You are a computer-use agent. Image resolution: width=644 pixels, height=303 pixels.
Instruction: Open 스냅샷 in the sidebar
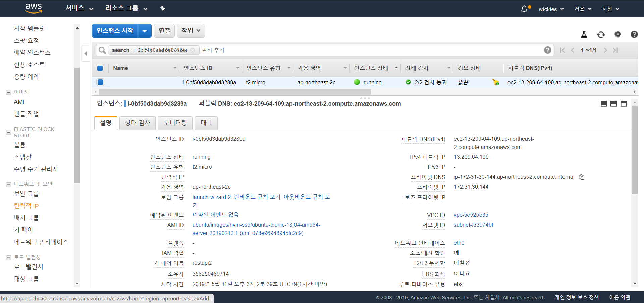[23, 157]
